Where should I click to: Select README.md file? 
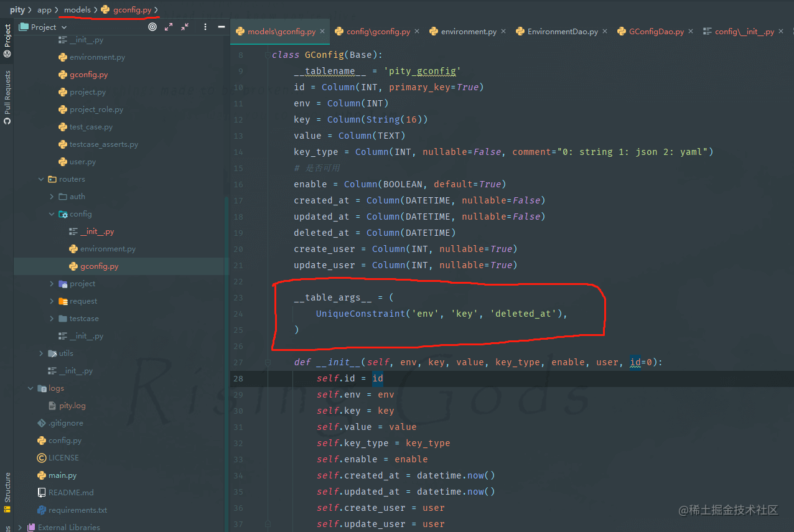(x=71, y=493)
